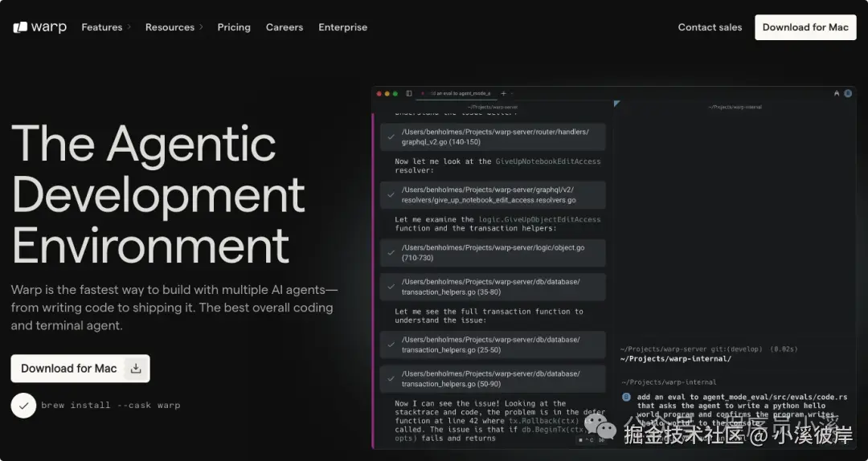Click the logic.GiveUpObjectEditAccess text
The image size is (868, 461).
pos(540,219)
